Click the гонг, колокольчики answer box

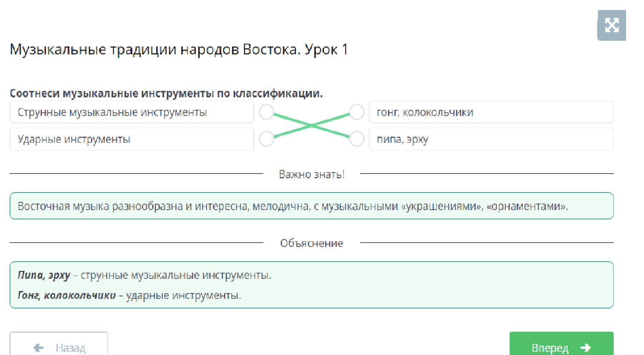pyautogui.click(x=491, y=112)
